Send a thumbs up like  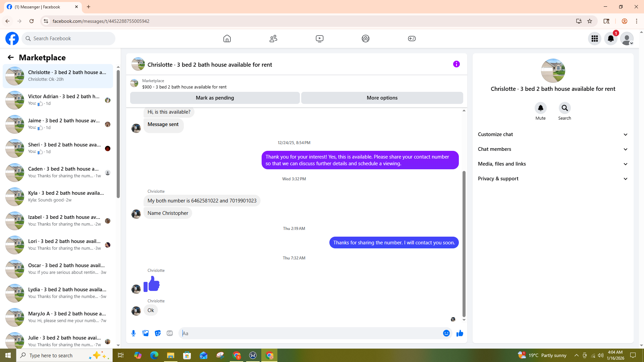click(x=460, y=333)
